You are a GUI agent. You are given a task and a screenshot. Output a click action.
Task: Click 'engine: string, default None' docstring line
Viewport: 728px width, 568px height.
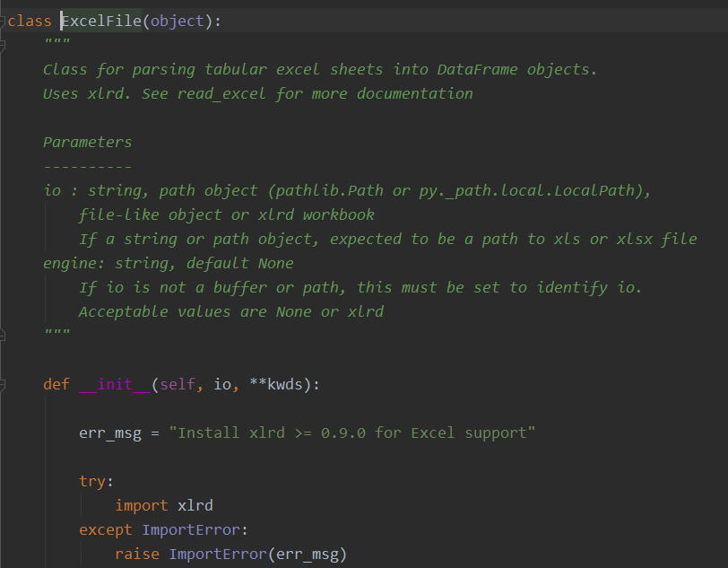[168, 263]
